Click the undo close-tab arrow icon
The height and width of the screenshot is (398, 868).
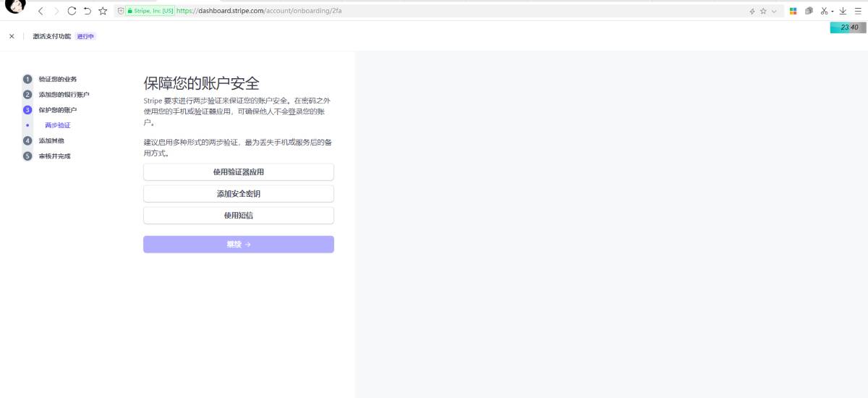point(87,11)
